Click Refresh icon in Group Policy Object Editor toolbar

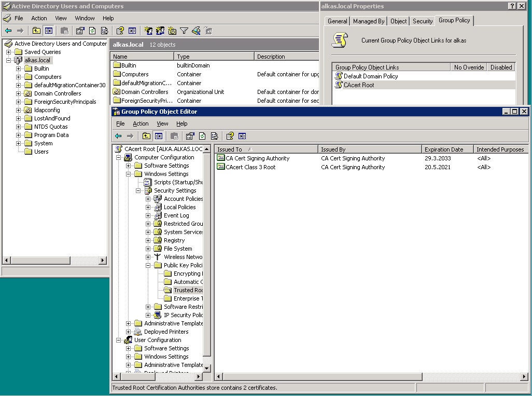click(x=202, y=136)
